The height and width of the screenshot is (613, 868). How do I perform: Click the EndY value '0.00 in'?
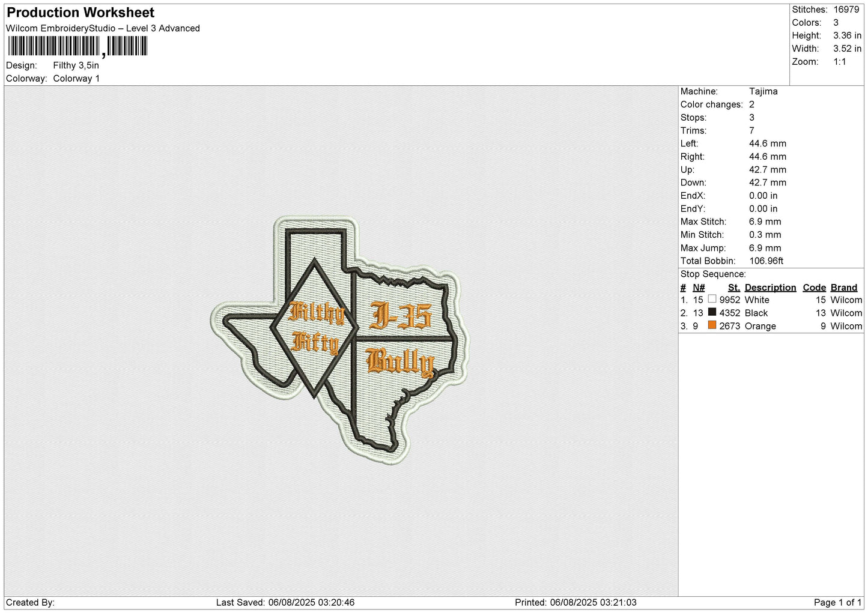763,209
